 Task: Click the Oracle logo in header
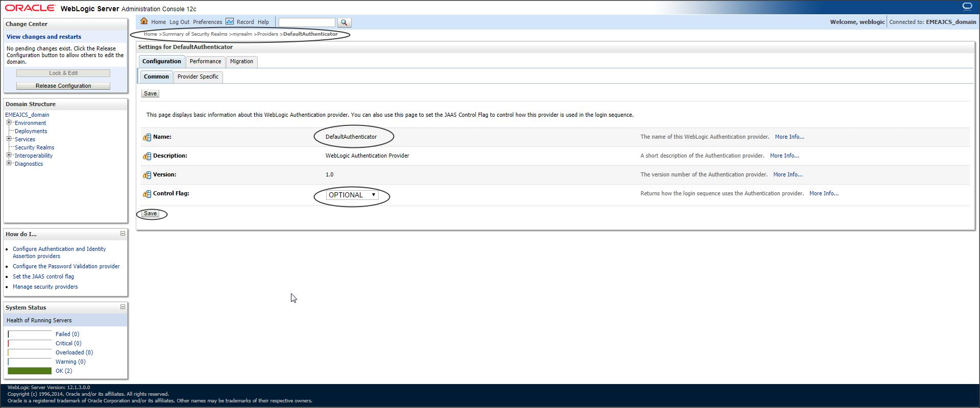tap(30, 8)
